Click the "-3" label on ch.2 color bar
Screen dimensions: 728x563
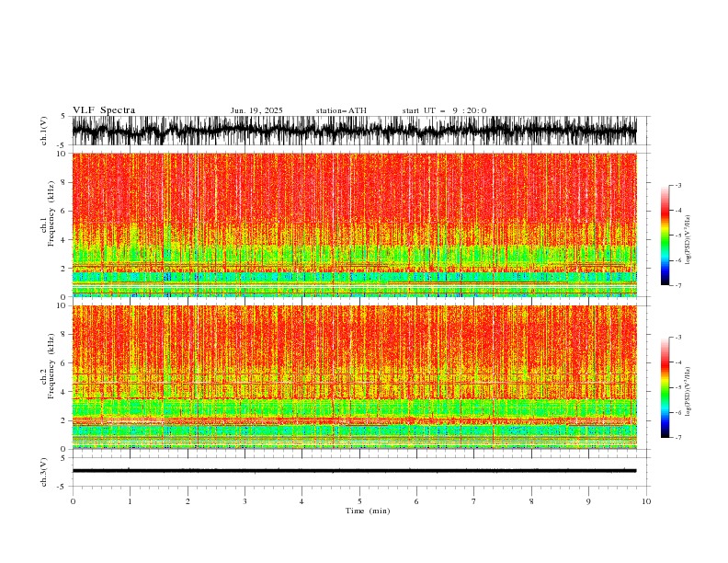click(x=677, y=338)
